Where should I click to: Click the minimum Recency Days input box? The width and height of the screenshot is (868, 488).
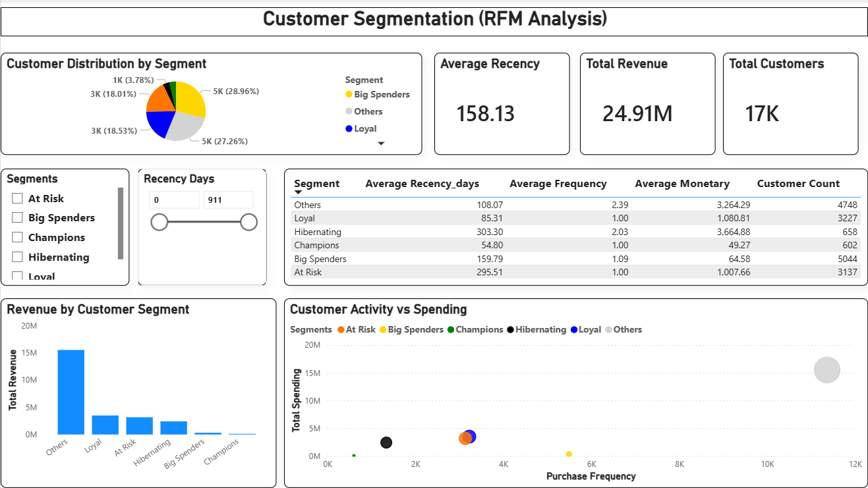[175, 199]
